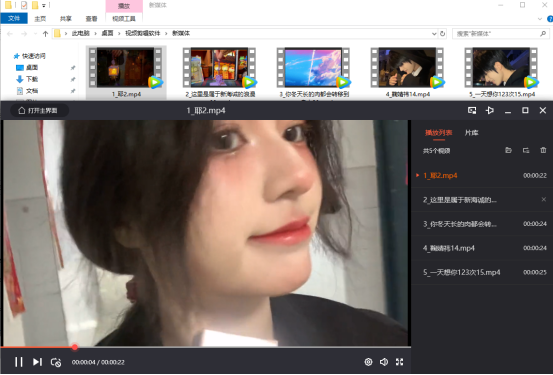The image size is (553, 375).
Task: Open Explorer help question icon
Action: click(x=549, y=19)
